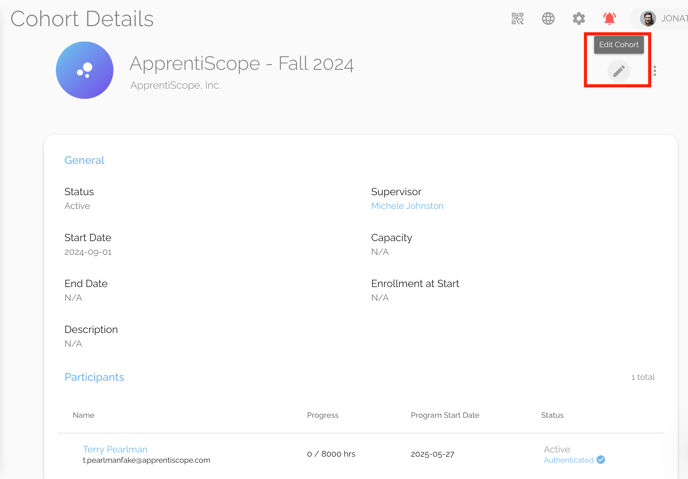Click the Progress column header

pos(322,415)
